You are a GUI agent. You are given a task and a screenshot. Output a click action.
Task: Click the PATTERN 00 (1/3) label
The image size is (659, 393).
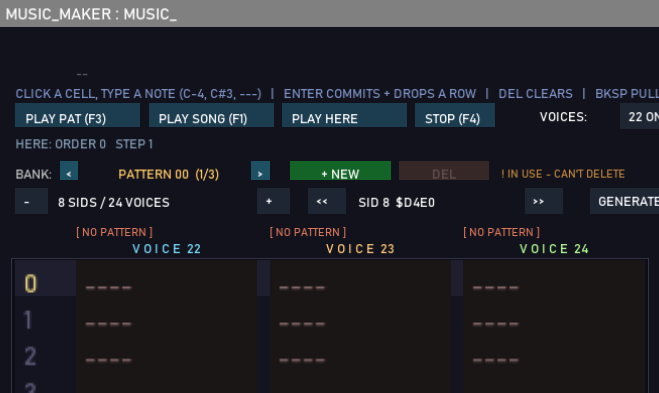(169, 174)
